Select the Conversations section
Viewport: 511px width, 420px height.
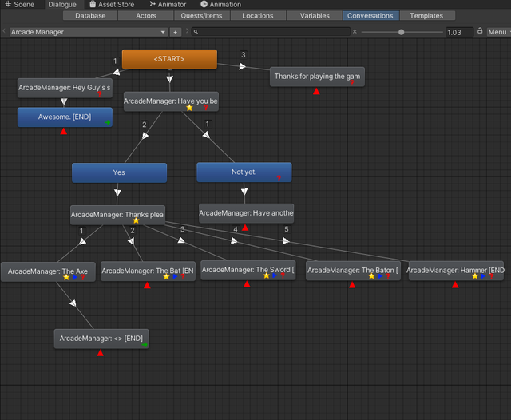(x=370, y=16)
